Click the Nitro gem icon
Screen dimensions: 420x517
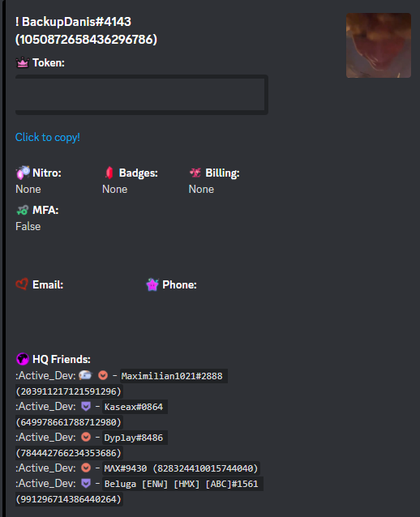pos(23,173)
